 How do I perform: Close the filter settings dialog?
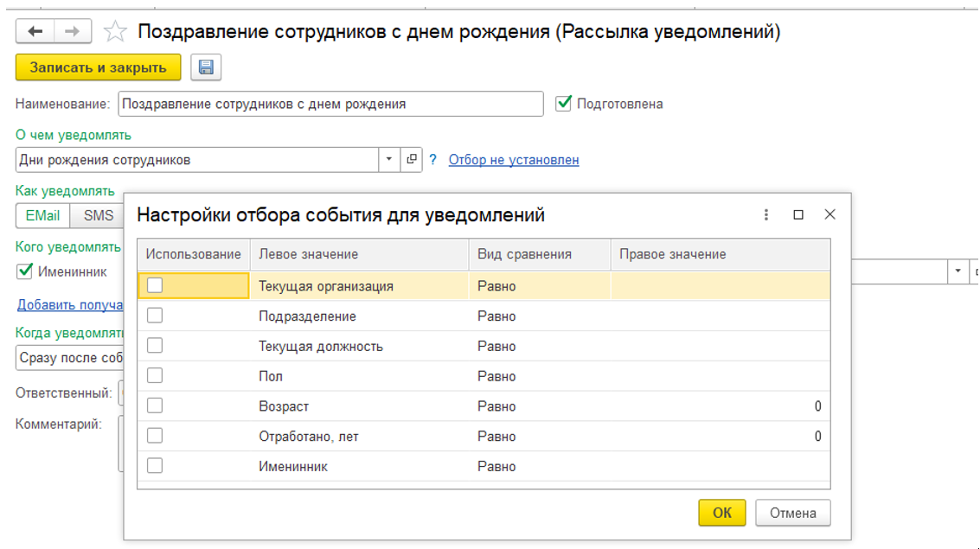tap(829, 215)
